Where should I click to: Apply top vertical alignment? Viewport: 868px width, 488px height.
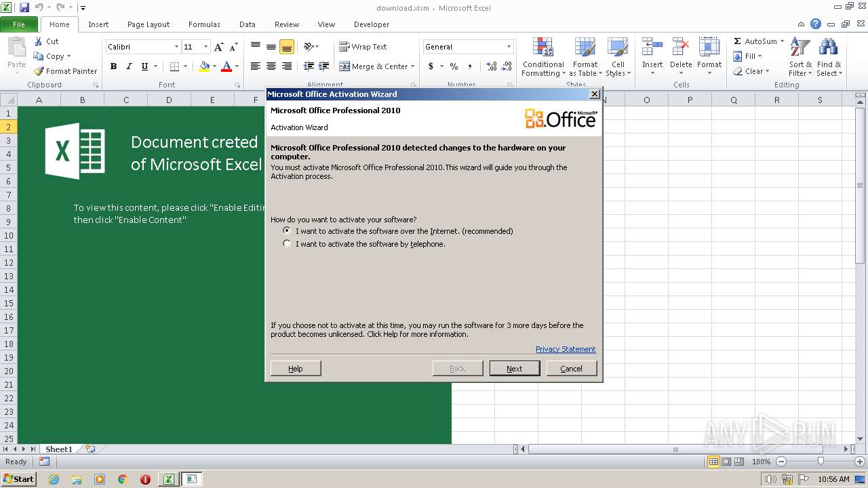(x=256, y=47)
